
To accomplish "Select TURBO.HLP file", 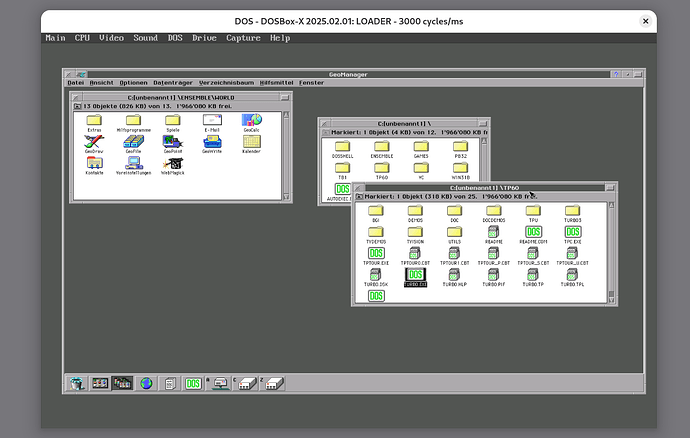I will click(x=455, y=277).
